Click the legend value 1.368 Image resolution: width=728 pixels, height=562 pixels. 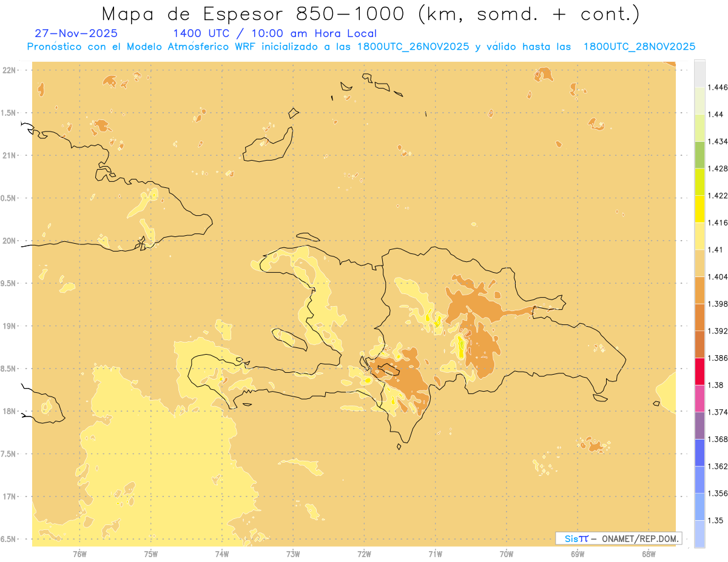(717, 439)
